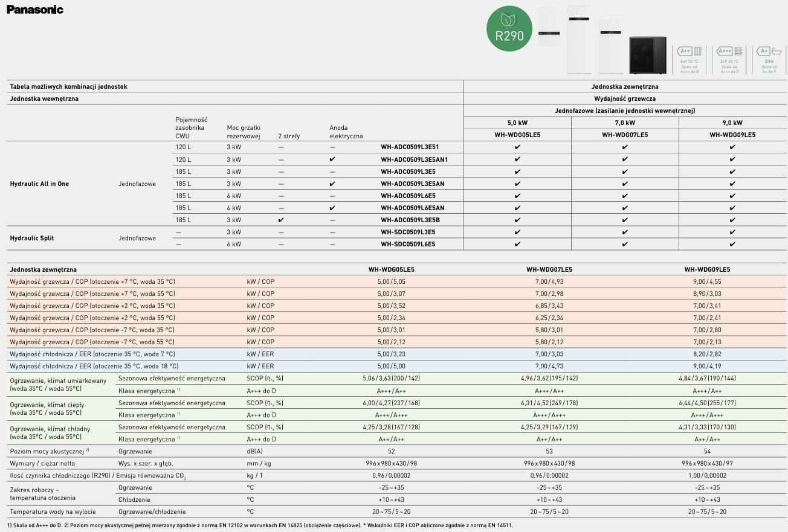Click the value '6,25/2,34'

pos(549,318)
